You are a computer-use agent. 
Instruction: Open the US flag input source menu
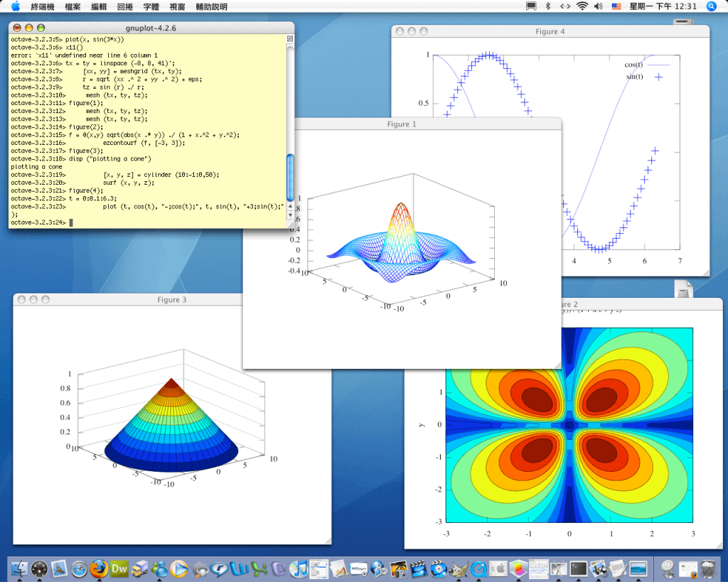point(616,6)
